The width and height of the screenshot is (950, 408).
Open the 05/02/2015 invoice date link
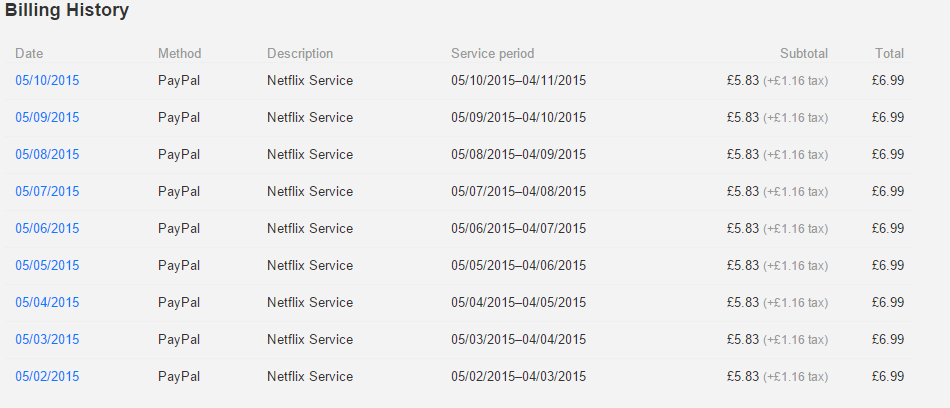tap(47, 376)
